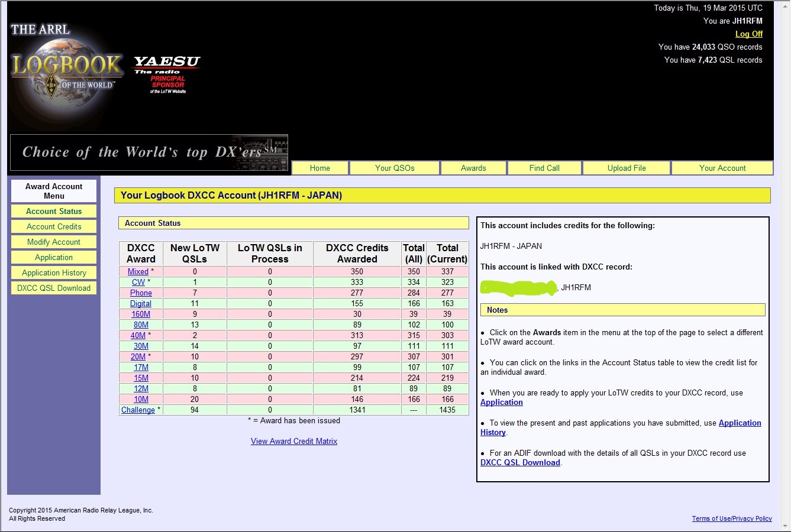Open Modify Account in the sidebar
Screen dimensions: 791x532
[54, 242]
